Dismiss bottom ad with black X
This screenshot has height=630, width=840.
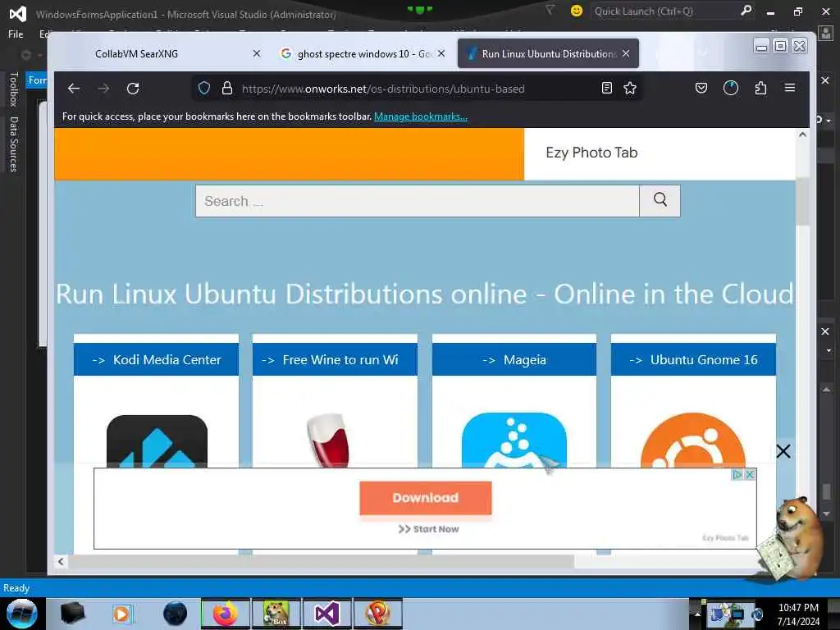point(783,451)
